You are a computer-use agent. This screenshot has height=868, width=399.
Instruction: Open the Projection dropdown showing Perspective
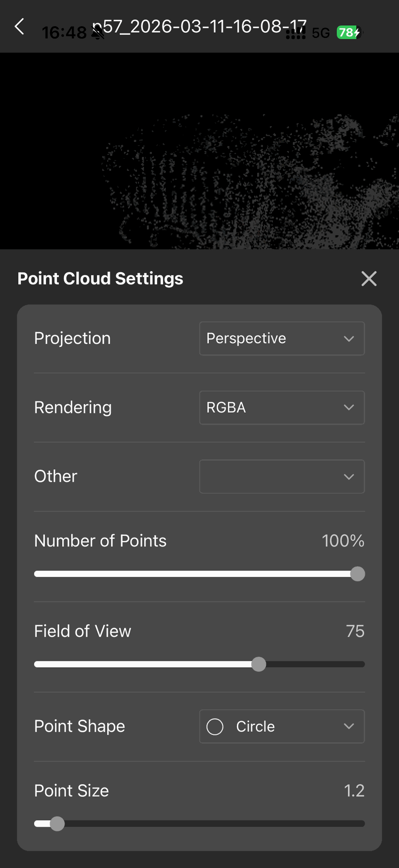point(282,339)
